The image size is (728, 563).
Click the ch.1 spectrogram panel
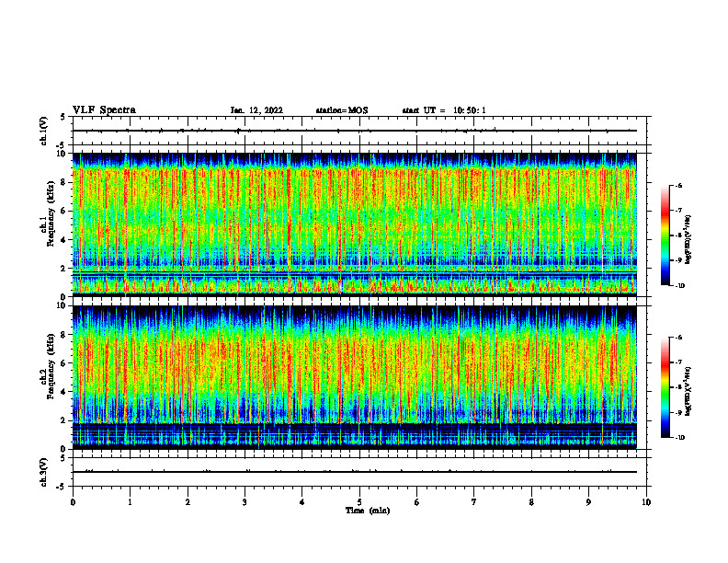[x=355, y=224]
